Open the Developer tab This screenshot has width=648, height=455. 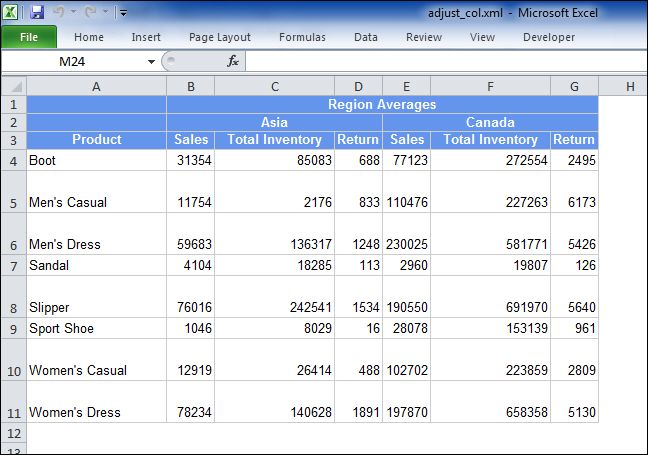[x=549, y=37]
